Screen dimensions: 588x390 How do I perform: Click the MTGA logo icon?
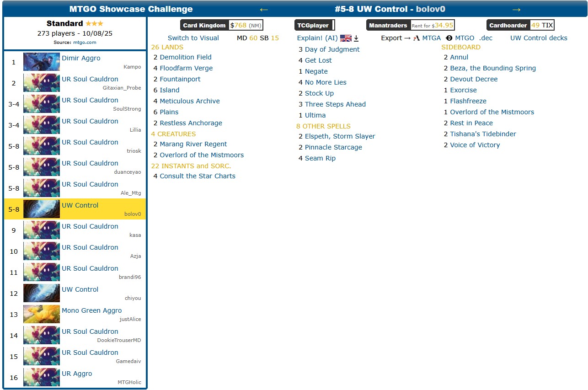coord(417,38)
